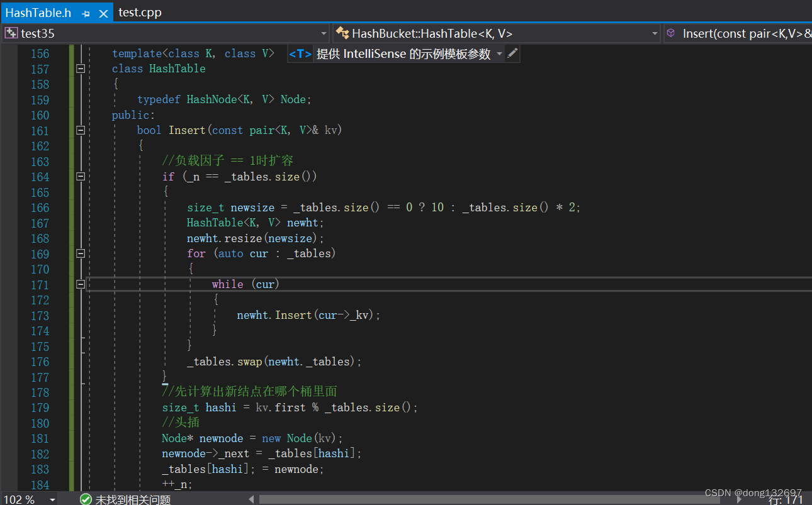The height and width of the screenshot is (505, 812).
Task: Pin the HashTable.h tab
Action: 86,13
